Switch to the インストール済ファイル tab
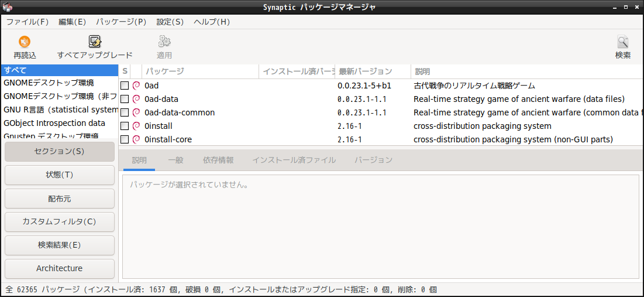 click(294, 160)
